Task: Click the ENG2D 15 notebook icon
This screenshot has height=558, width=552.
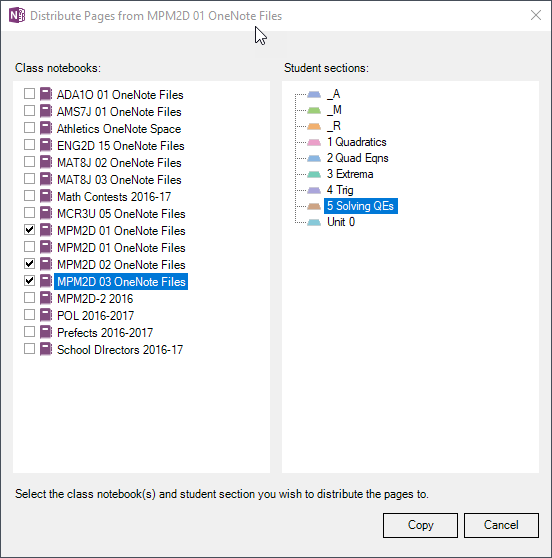Action: (x=46, y=145)
